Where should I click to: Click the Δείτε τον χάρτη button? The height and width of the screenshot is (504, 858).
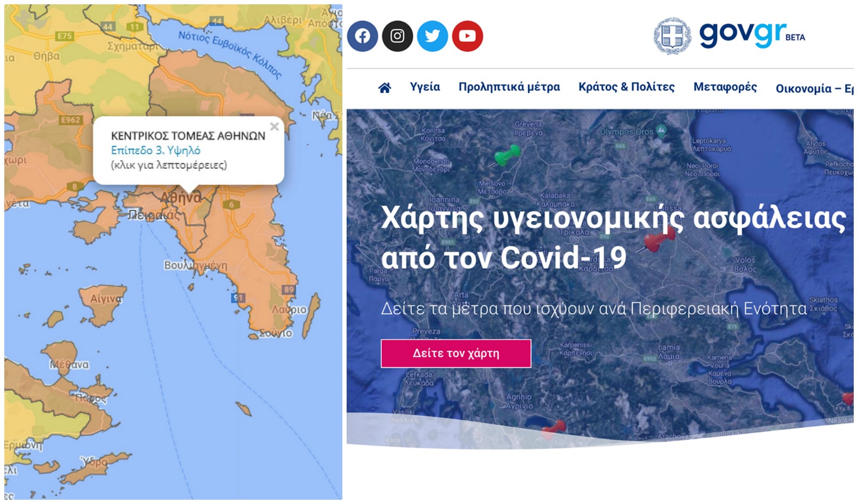(456, 353)
